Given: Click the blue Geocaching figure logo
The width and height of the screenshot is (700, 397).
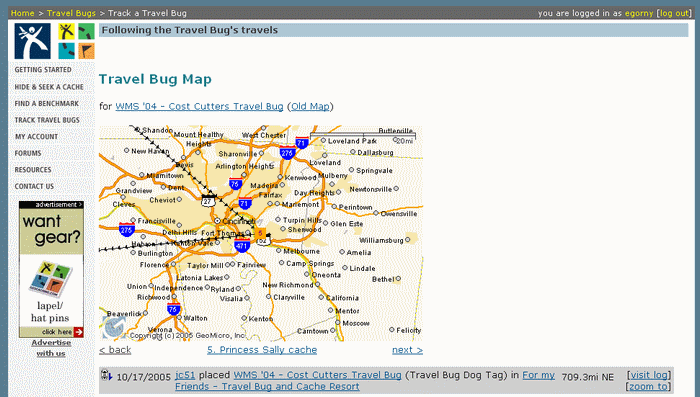Looking at the screenshot, I should 32,41.
